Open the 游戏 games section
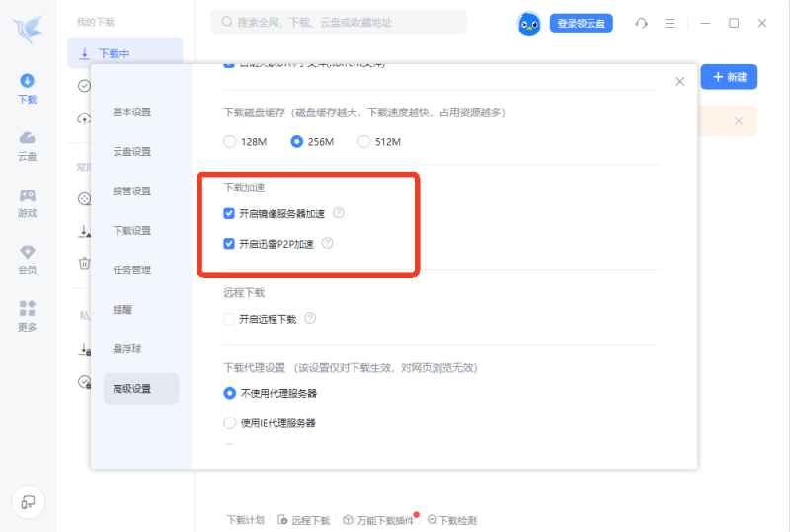Viewport: 790px width, 532px height. coord(28,203)
